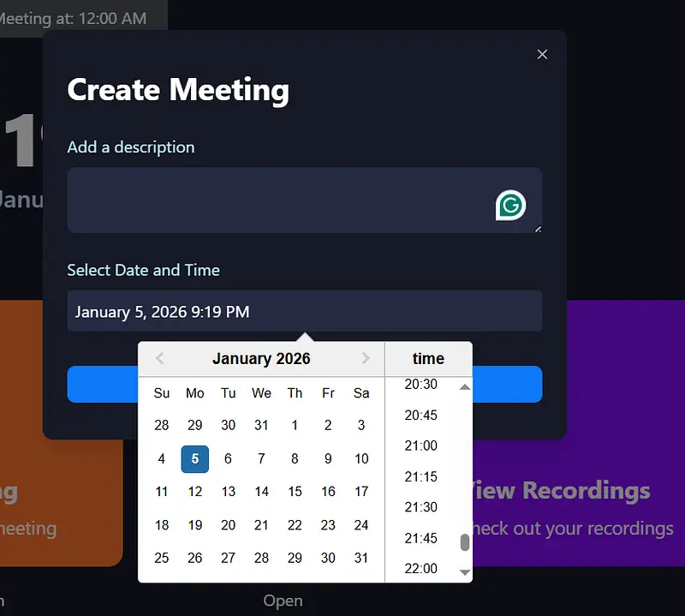685x616 pixels.
Task: Go to next month in calendar
Action: (x=366, y=359)
